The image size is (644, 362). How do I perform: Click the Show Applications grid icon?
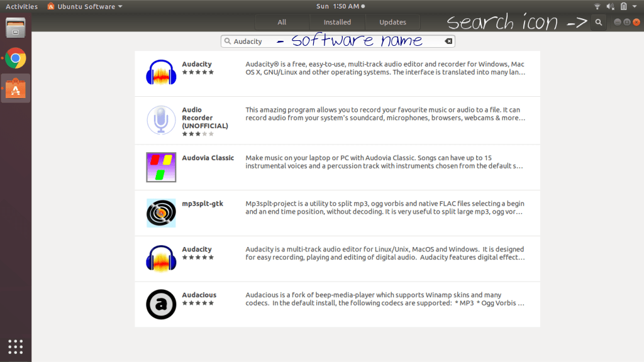pos(15,346)
